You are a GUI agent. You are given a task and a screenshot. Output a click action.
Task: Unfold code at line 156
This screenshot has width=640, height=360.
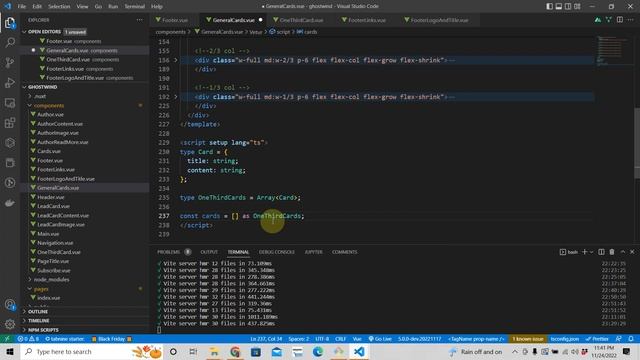(176, 60)
